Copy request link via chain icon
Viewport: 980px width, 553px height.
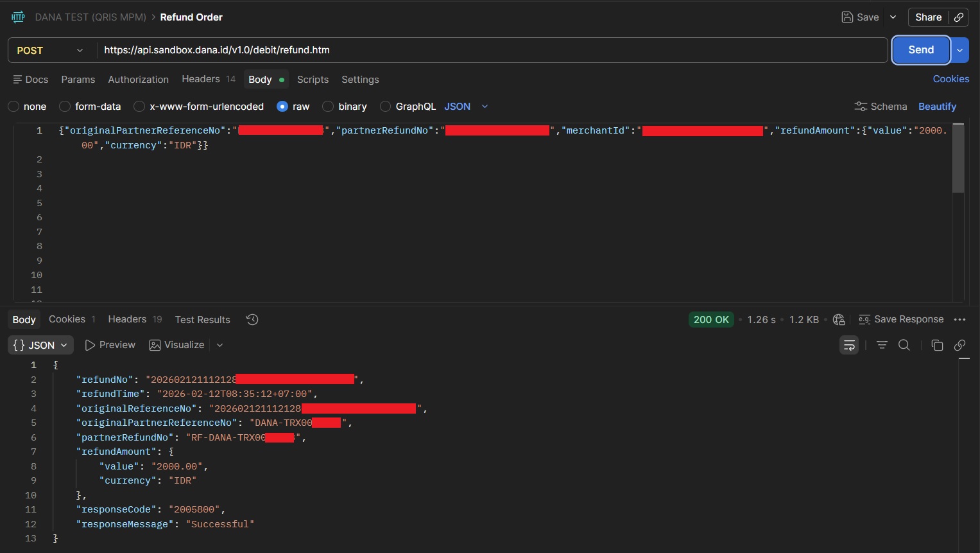tap(959, 17)
